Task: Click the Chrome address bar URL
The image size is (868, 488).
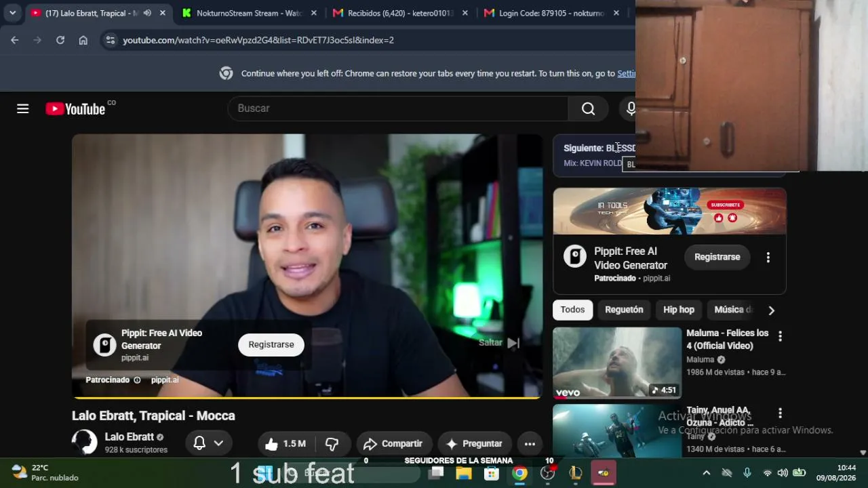Action: [x=258, y=40]
